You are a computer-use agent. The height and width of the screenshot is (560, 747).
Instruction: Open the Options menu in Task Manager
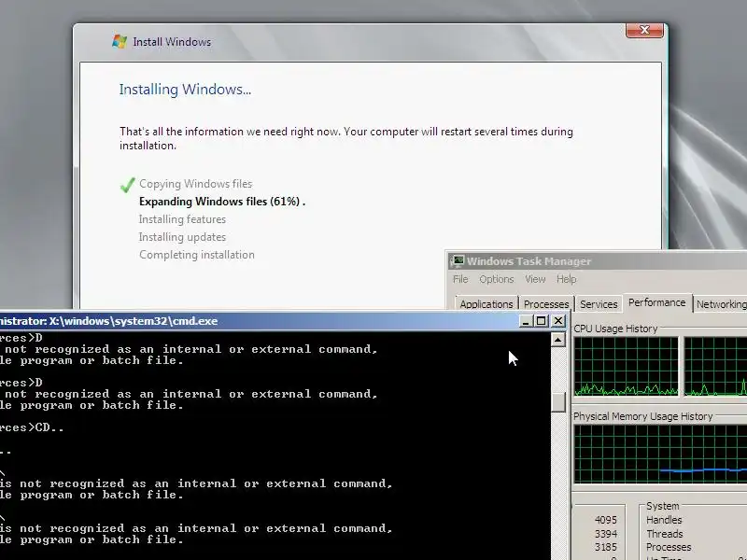pos(497,279)
